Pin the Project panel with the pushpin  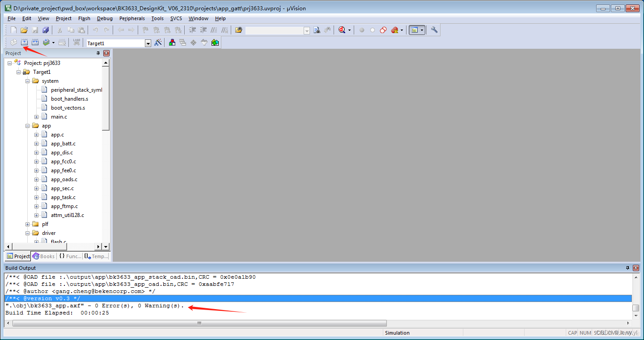(x=98, y=53)
